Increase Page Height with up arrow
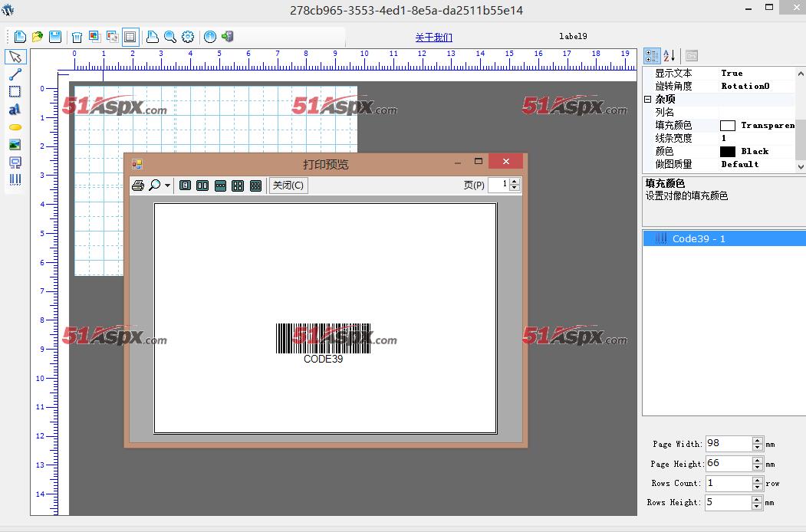Image resolution: width=806 pixels, height=532 pixels. tap(757, 460)
